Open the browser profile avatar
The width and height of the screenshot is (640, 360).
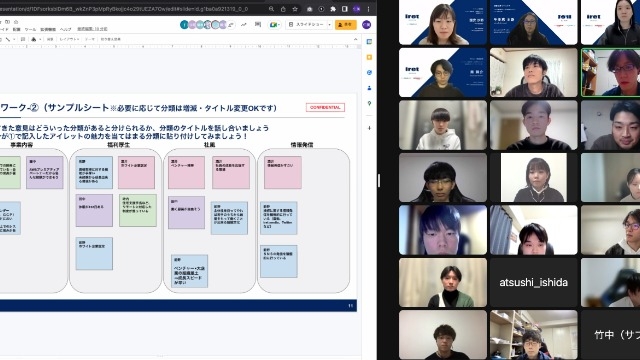point(356,9)
